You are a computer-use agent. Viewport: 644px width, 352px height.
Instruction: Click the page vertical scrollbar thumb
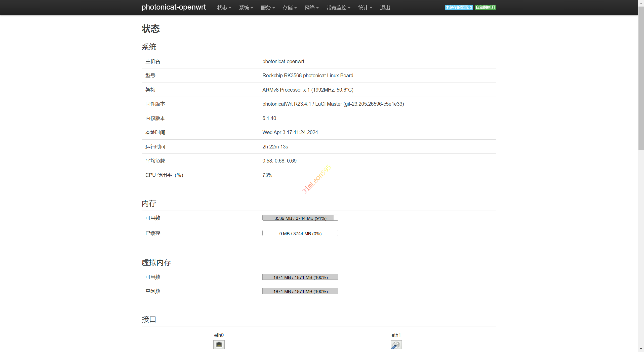point(641,78)
